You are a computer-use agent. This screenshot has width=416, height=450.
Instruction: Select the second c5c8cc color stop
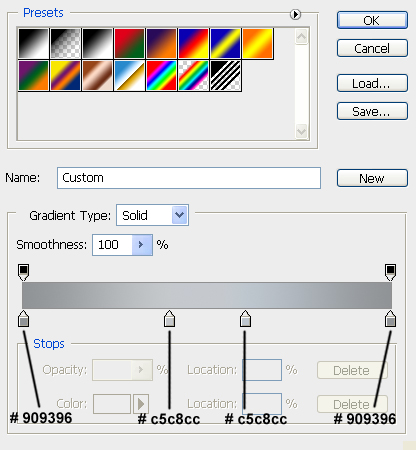click(245, 318)
